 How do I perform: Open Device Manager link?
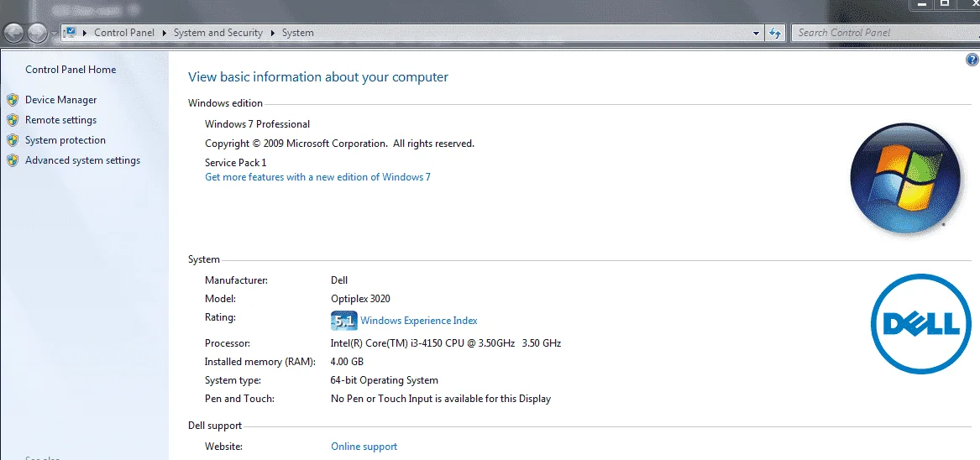pyautogui.click(x=60, y=99)
